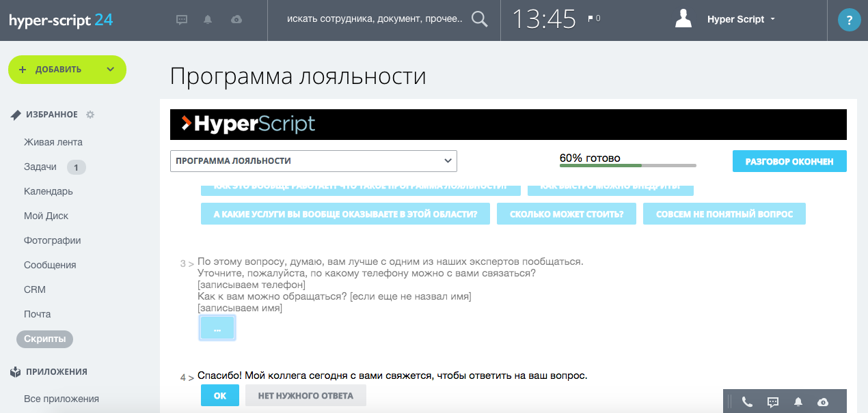This screenshot has height=413, width=868.
Task: Open the script selector 'ПРОГРАММА ЛОЯЛЬНОСТИ'
Action: coord(314,160)
